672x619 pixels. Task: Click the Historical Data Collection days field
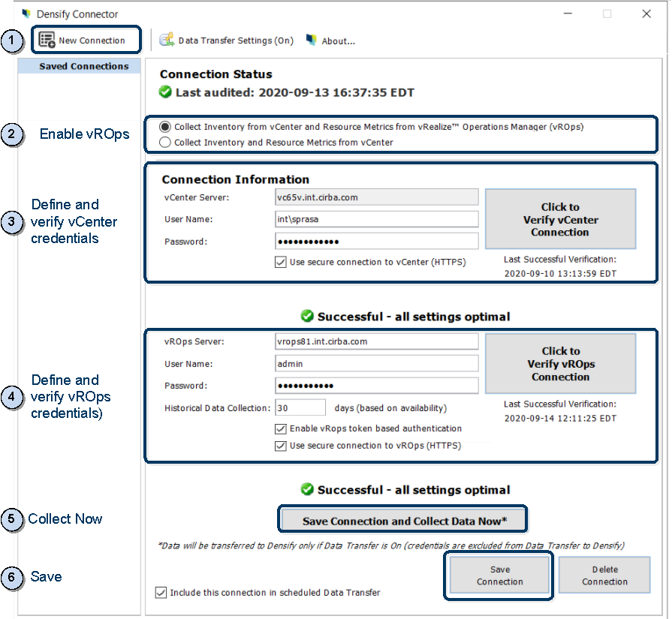point(300,407)
